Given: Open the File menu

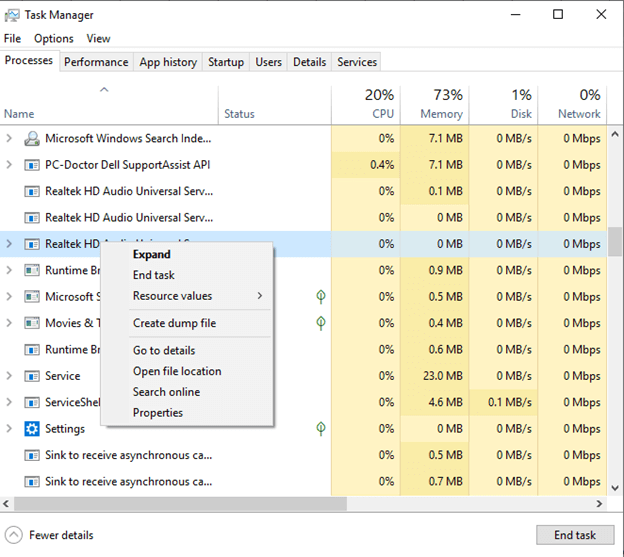Looking at the screenshot, I should point(12,39).
